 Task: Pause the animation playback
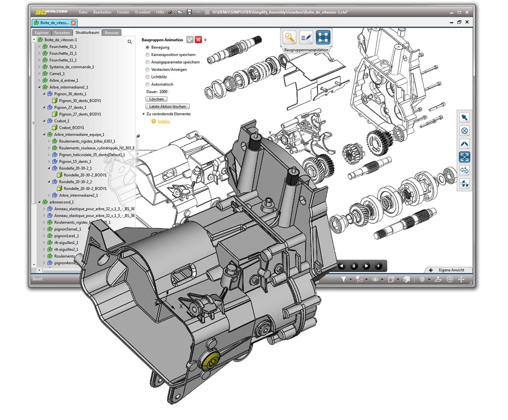pos(354,266)
